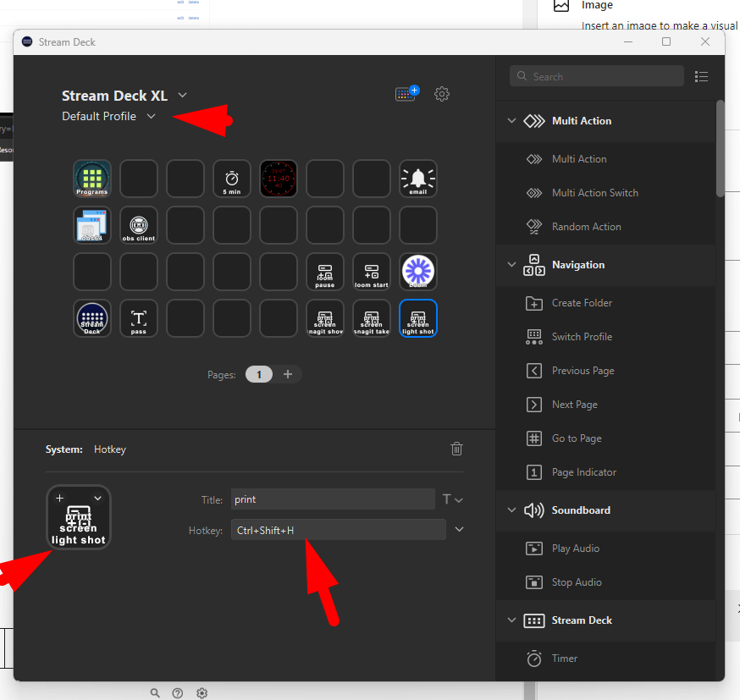Click the actions list scrollbar
Image resolution: width=740 pixels, height=700 pixels.
click(721, 149)
